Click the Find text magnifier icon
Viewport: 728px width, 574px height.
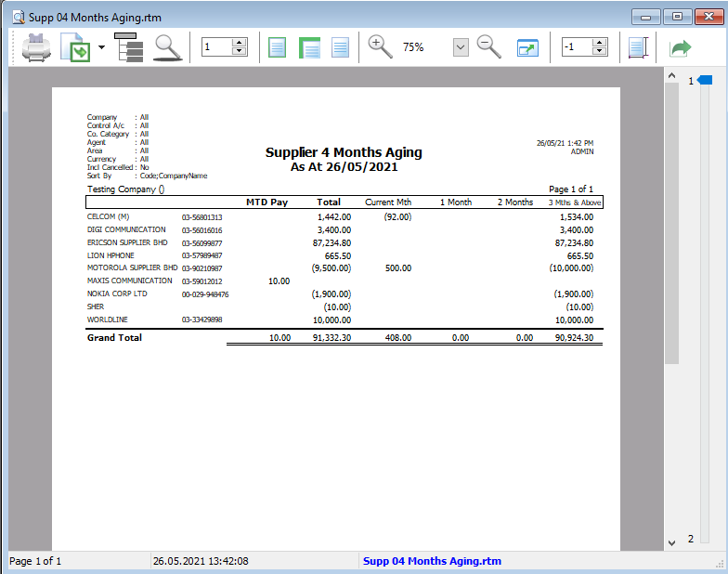click(x=167, y=46)
